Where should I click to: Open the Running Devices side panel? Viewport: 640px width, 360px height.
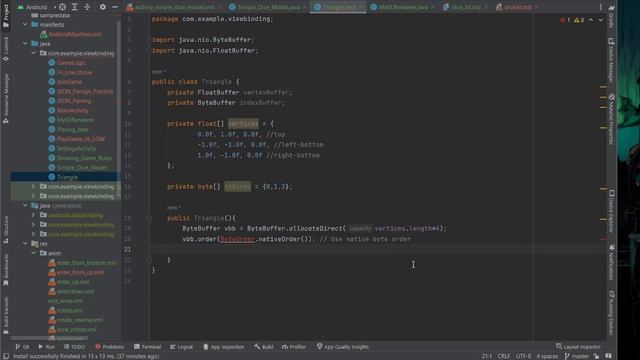coord(611,313)
